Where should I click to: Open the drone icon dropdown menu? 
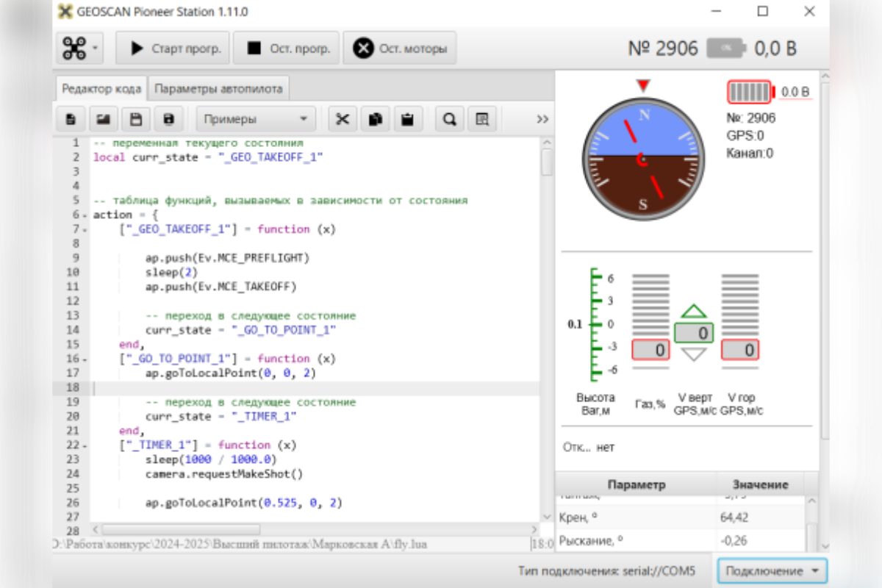79,49
